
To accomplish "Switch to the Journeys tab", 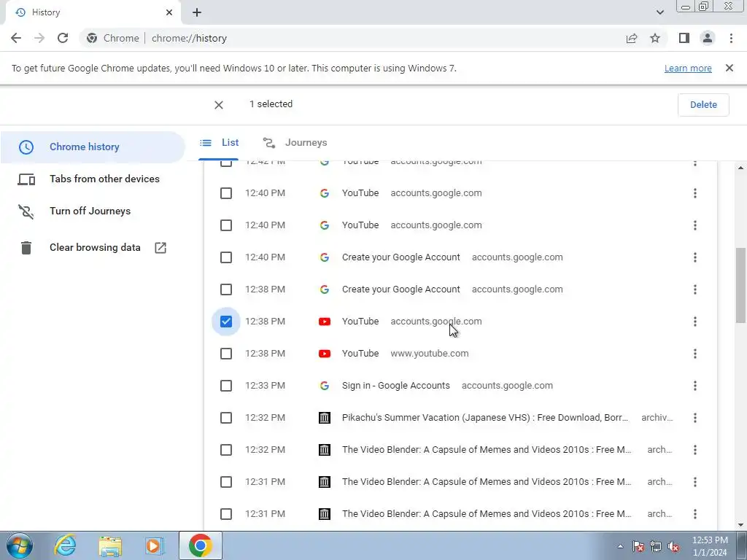I will (295, 143).
